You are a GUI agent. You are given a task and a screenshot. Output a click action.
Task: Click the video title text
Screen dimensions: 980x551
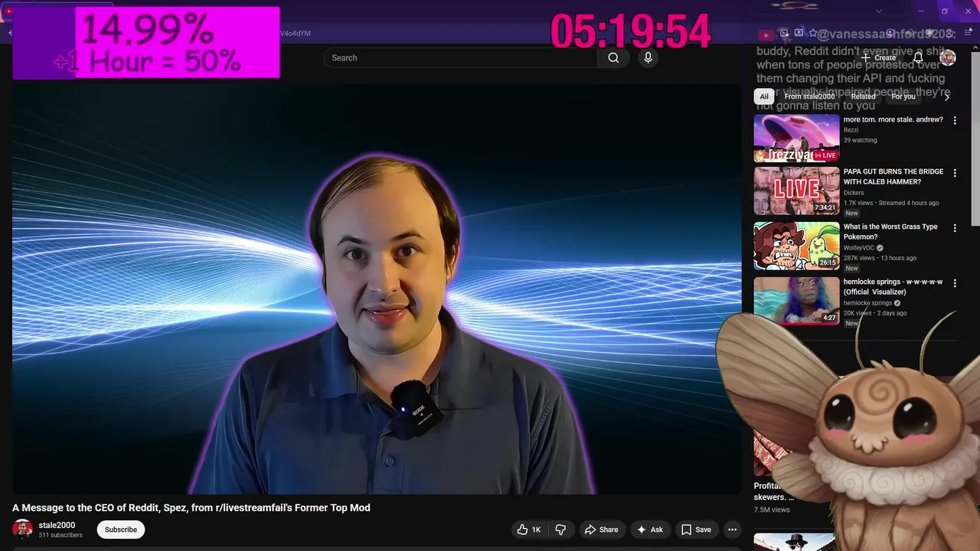tap(191, 508)
